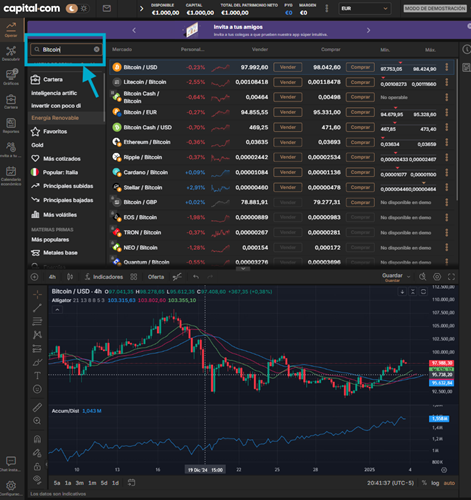Click Comprar for Bitcoin / USD
Viewport: 471px width, 500px height.
pos(360,67)
